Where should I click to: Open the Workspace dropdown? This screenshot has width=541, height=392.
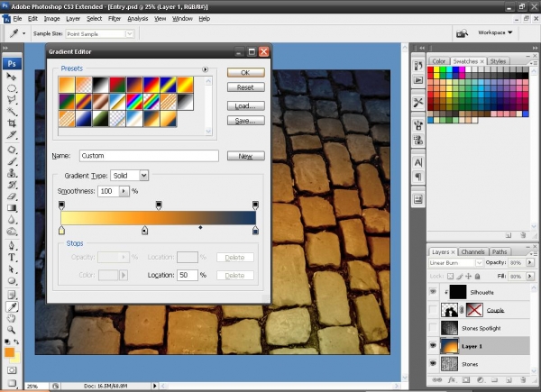(495, 32)
